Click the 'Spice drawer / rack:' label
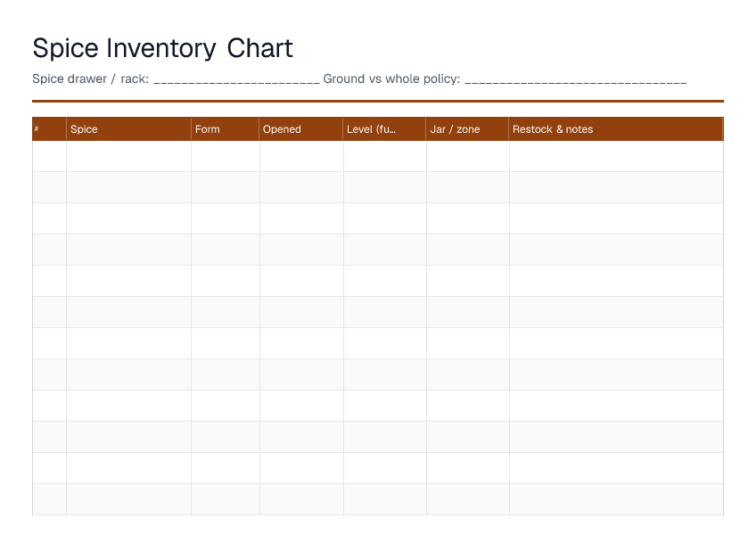 click(91, 78)
